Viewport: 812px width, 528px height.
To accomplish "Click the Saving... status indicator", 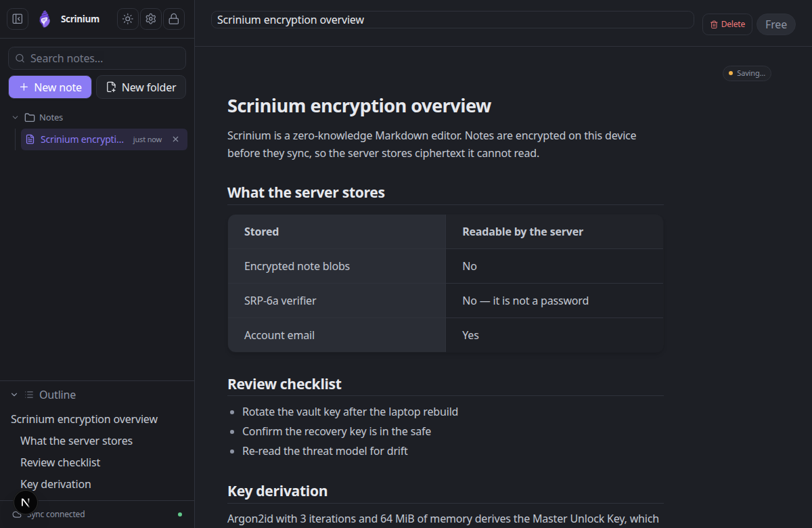I will [747, 73].
